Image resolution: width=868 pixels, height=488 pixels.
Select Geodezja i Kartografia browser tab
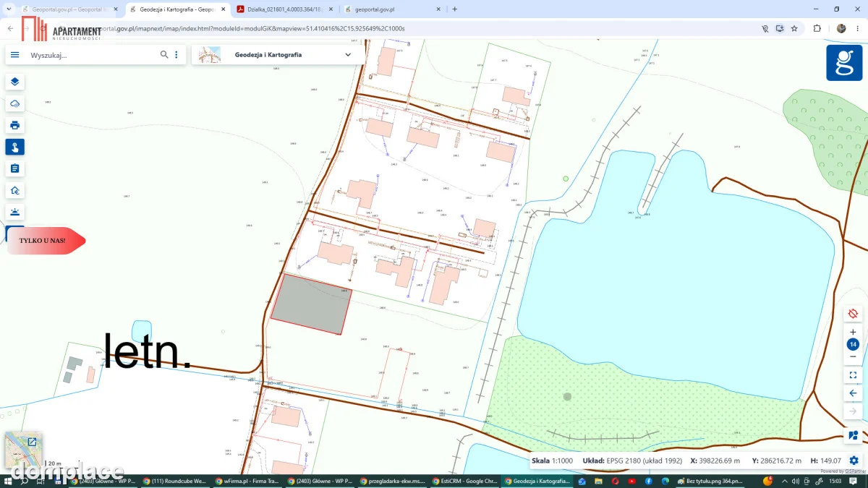point(177,9)
